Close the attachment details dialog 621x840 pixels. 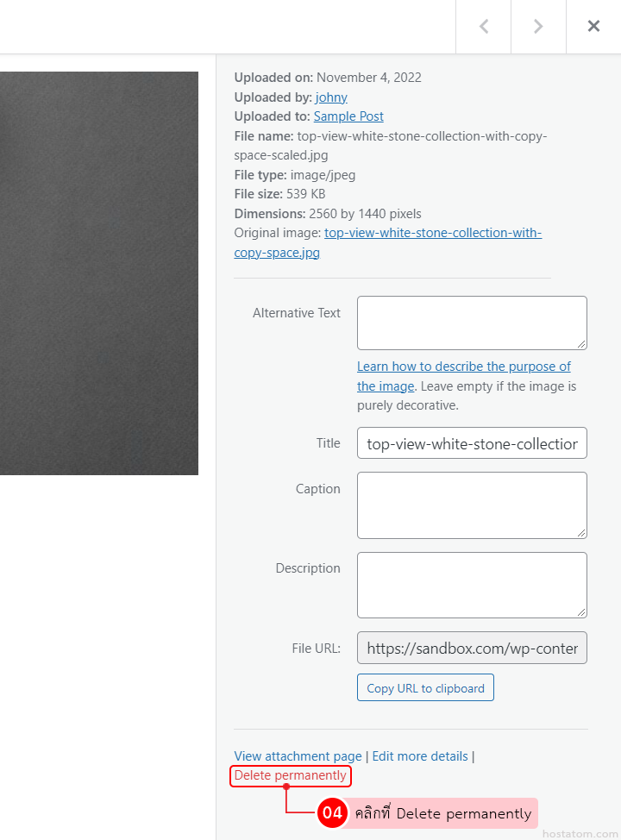593,27
